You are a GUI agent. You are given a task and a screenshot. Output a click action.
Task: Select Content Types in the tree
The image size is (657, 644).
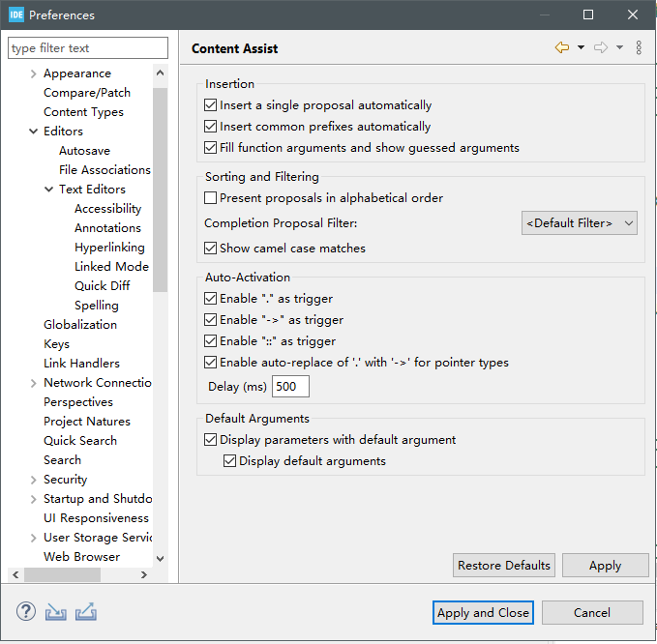tap(83, 112)
